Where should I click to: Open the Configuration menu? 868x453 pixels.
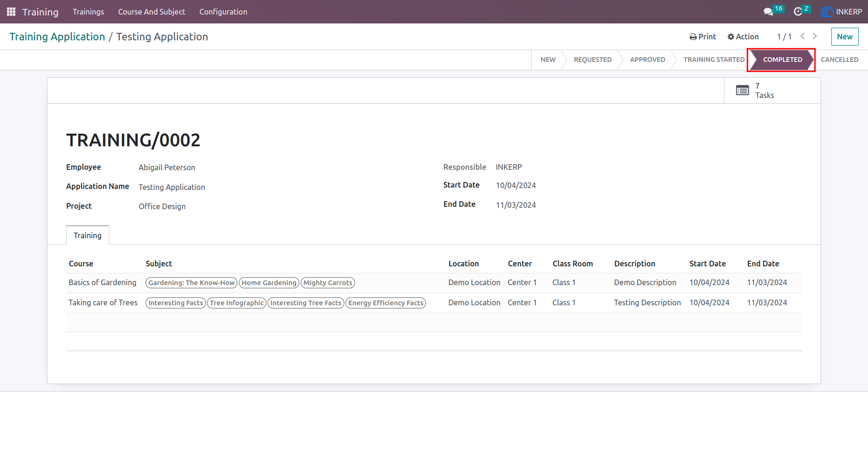pyautogui.click(x=223, y=12)
